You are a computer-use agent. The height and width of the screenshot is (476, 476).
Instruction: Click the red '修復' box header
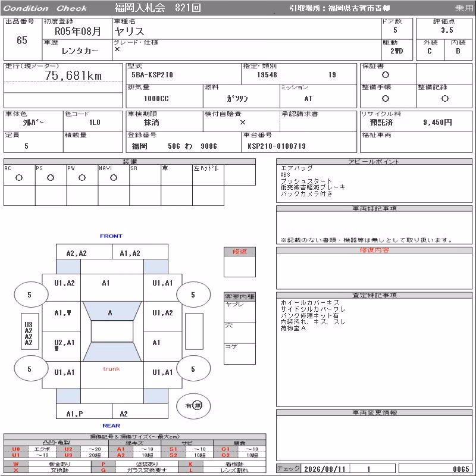point(240,251)
